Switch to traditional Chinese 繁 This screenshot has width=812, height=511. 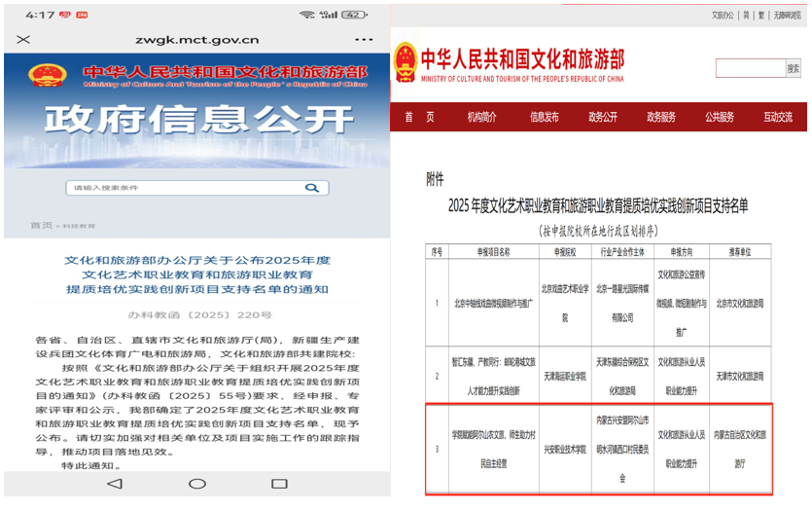[x=761, y=15]
